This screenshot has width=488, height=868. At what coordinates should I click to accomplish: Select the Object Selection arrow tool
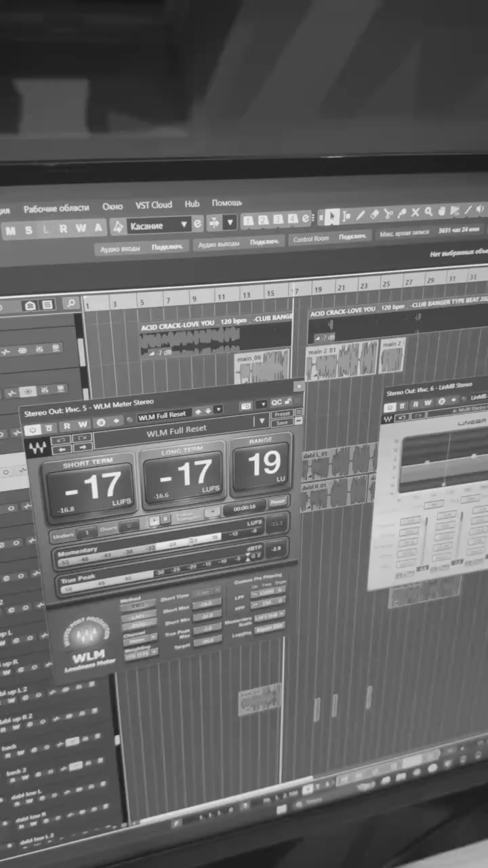(x=331, y=216)
